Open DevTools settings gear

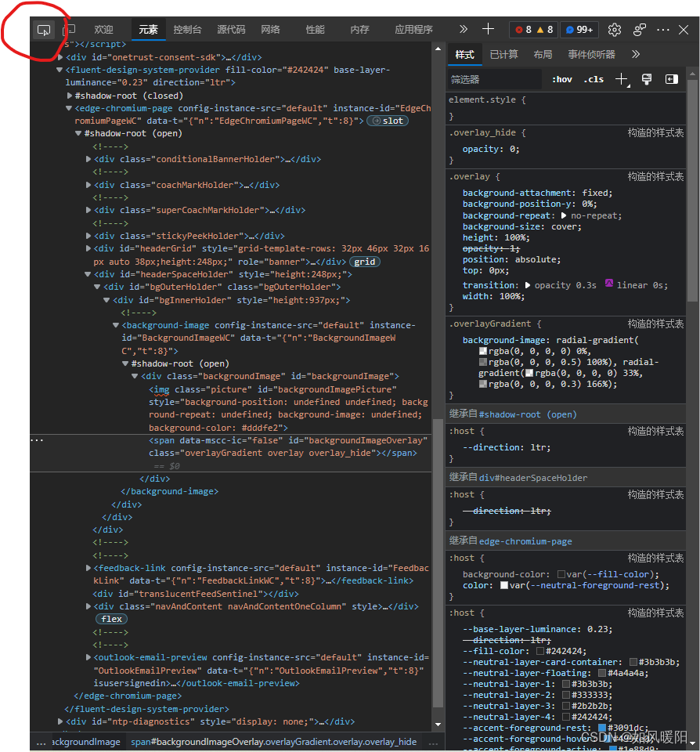(615, 30)
